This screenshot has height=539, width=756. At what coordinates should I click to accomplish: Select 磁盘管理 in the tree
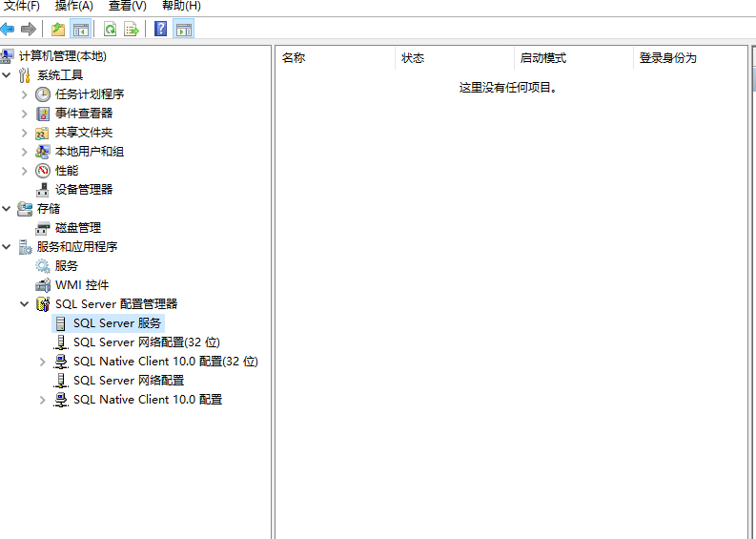[78, 228]
